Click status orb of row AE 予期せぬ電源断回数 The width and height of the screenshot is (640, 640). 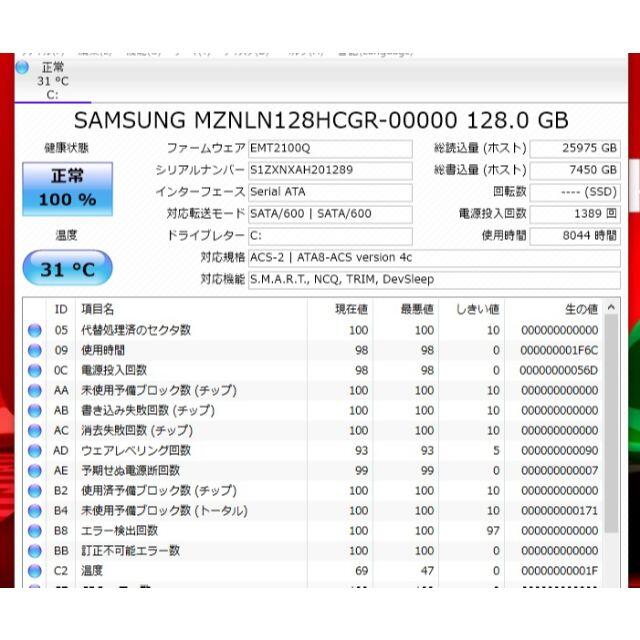(x=35, y=471)
